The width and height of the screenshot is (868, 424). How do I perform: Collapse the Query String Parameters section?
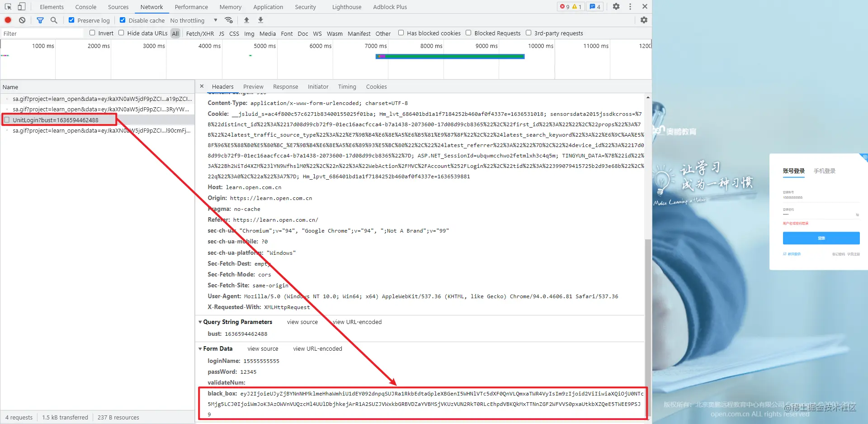(200, 322)
